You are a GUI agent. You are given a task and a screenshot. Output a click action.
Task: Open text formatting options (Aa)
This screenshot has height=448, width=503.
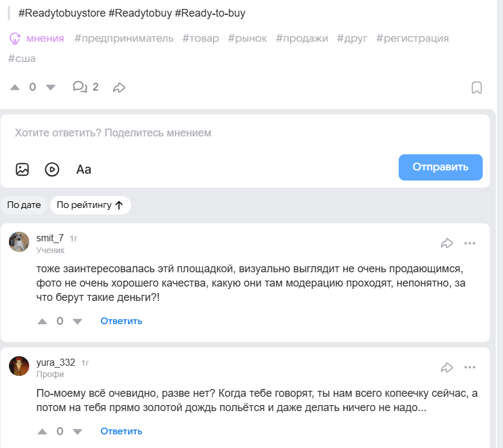pyautogui.click(x=83, y=169)
